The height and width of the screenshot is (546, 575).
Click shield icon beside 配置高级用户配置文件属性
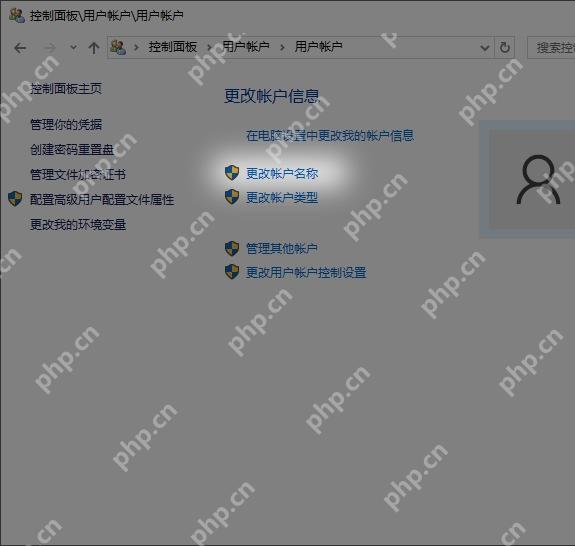click(x=15, y=199)
